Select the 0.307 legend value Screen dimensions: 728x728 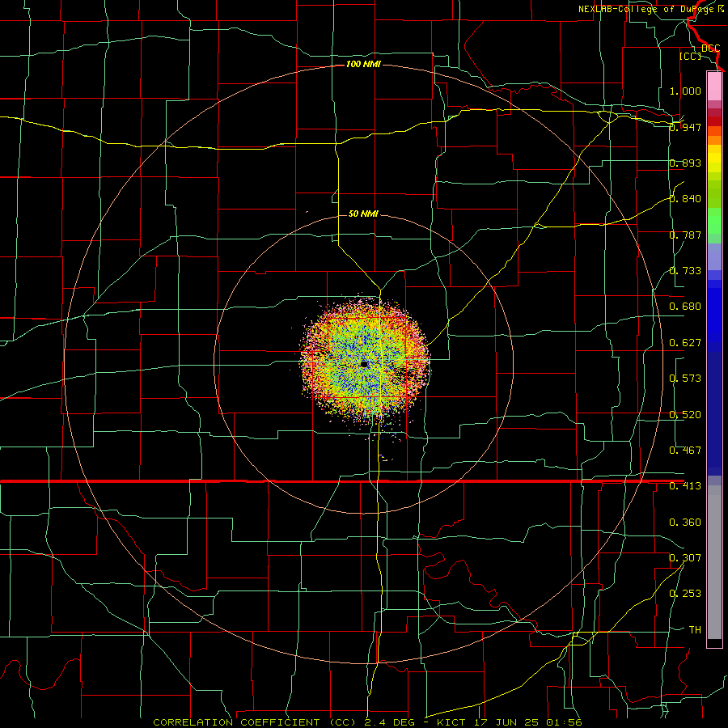685,558
